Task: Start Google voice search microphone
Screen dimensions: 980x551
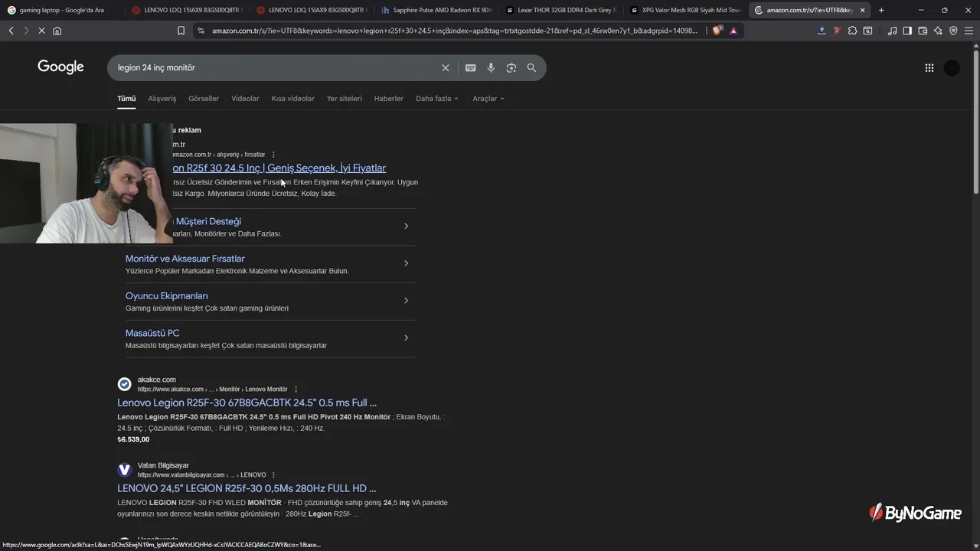Action: 491,68
